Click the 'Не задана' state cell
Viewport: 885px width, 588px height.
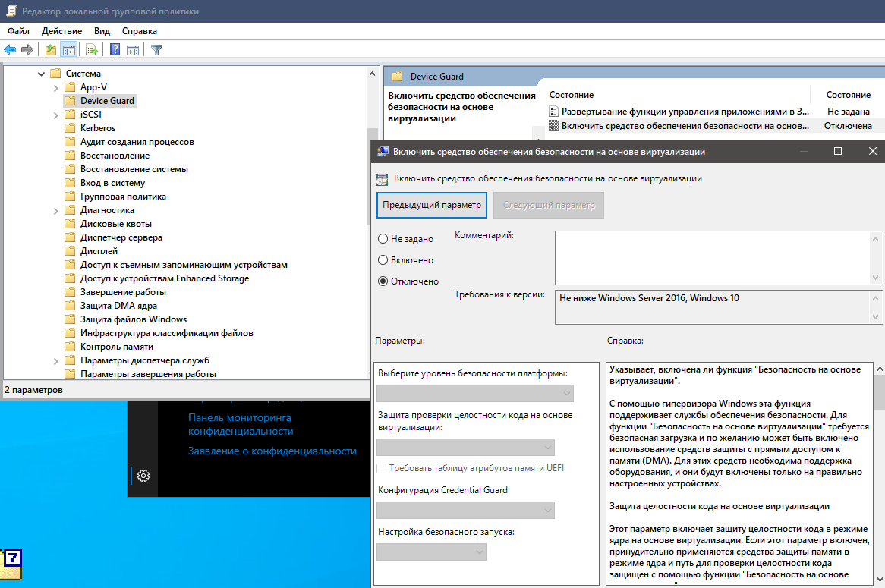tap(849, 112)
